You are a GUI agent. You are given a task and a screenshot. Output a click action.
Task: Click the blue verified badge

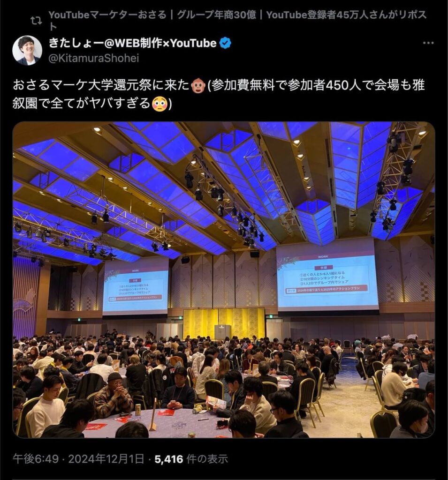pyautogui.click(x=225, y=43)
